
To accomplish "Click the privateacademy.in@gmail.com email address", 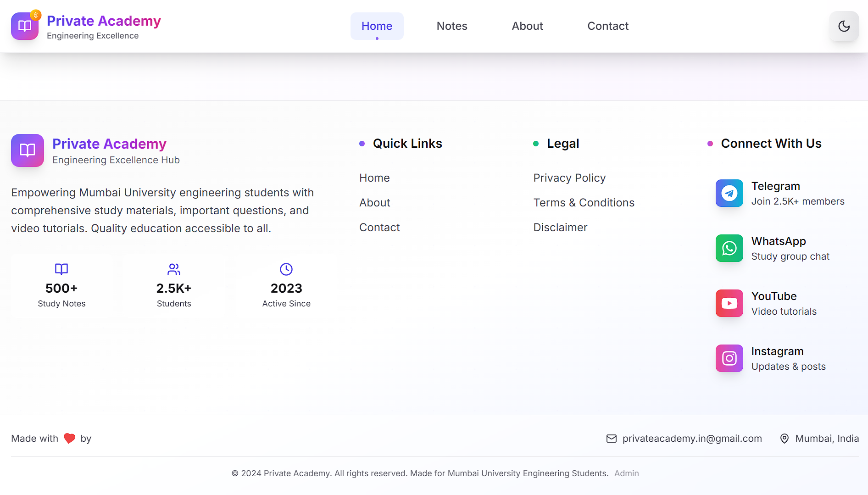I will 692,439.
